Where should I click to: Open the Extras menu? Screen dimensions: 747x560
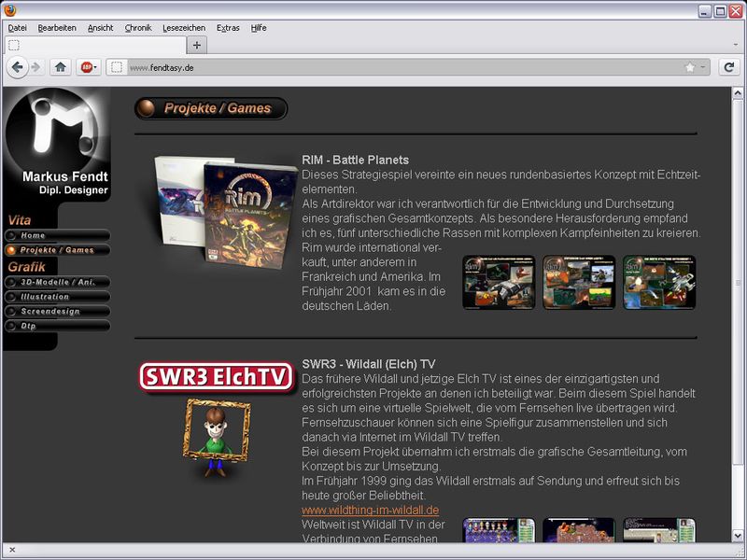point(228,28)
